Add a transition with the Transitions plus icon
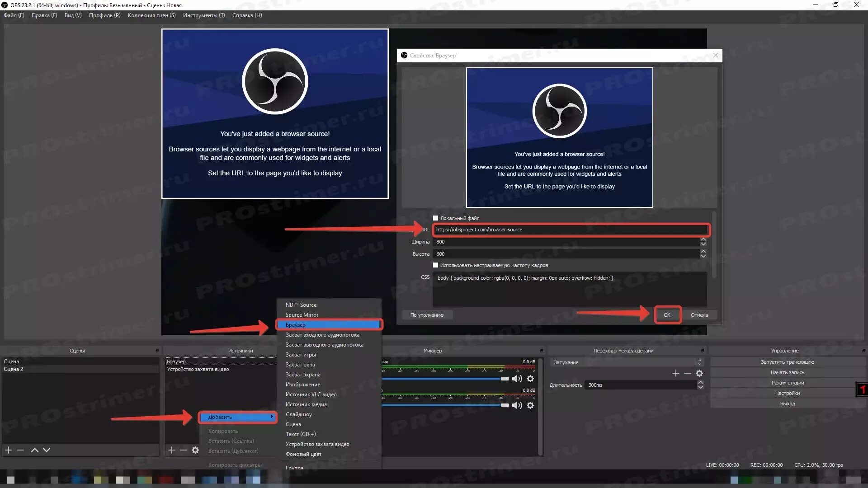The height and width of the screenshot is (488, 868). tap(676, 373)
